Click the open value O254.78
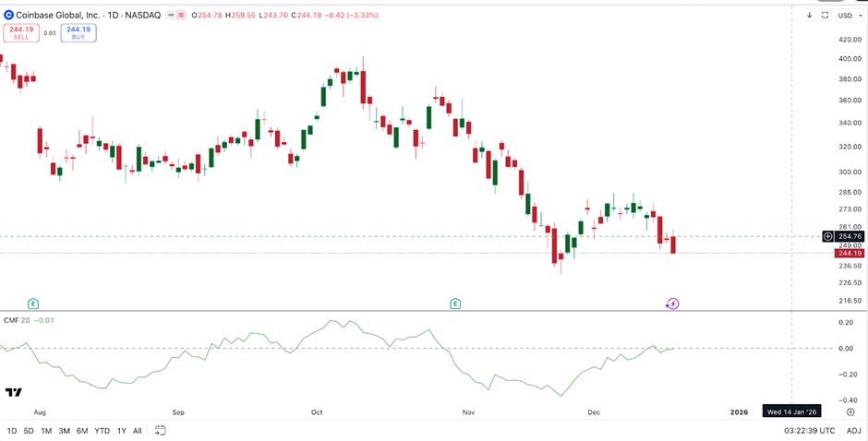Viewport: 868px width, 441px height. pyautogui.click(x=208, y=16)
